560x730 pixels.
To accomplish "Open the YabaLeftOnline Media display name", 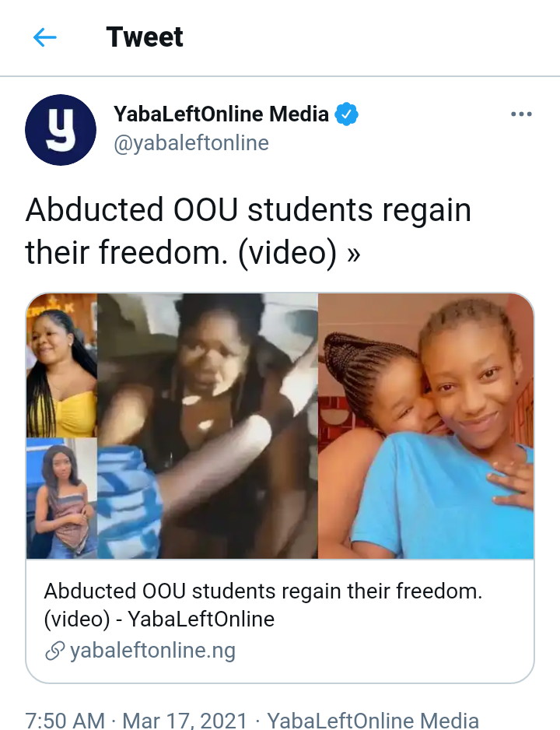I will pyautogui.click(x=222, y=114).
